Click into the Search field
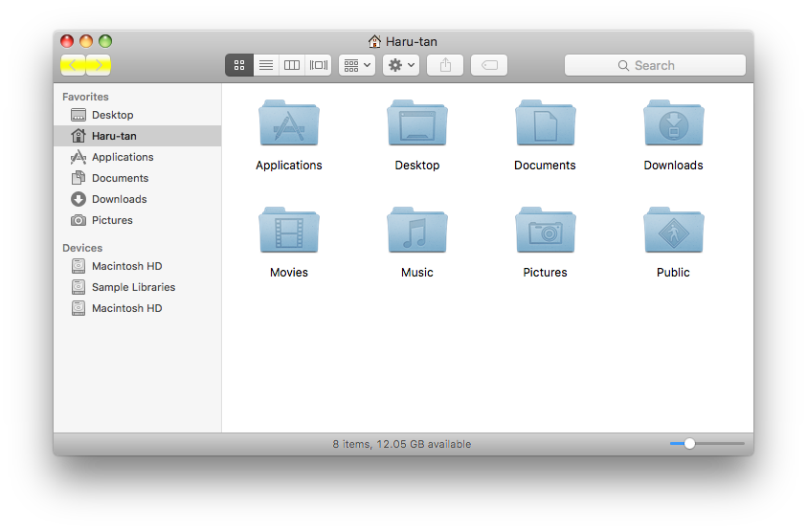The image size is (807, 532). tap(655, 65)
